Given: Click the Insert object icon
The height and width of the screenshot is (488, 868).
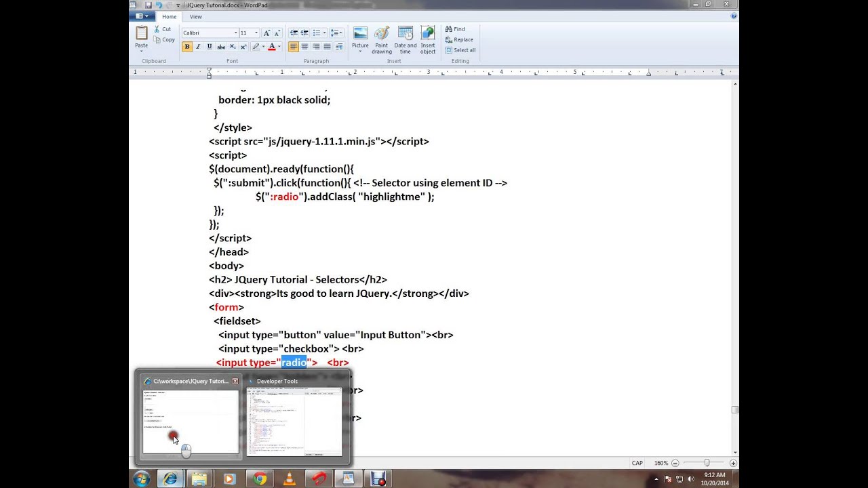Looking at the screenshot, I should pyautogui.click(x=428, y=33).
